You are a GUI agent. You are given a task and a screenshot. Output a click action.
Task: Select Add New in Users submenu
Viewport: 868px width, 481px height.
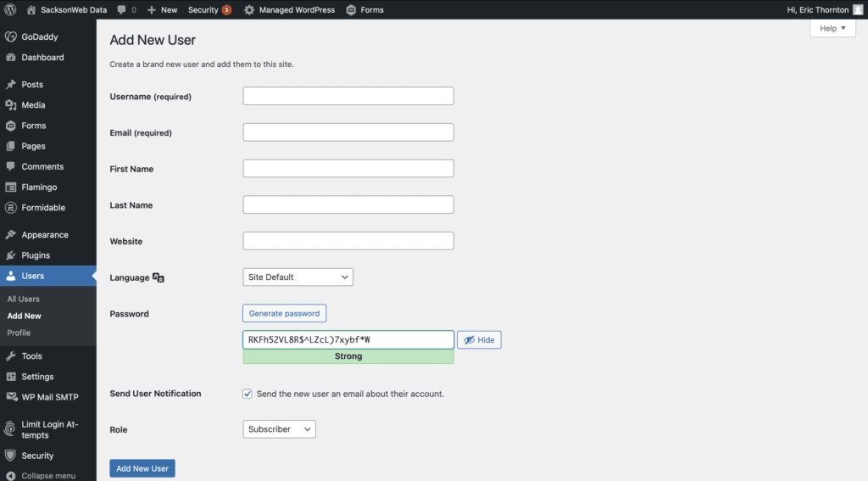[x=24, y=316]
